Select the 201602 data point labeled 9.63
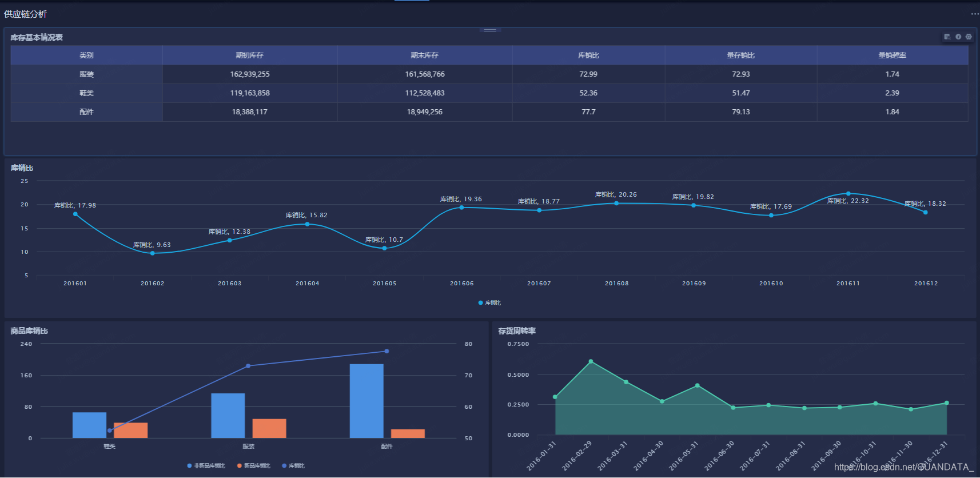980x478 pixels. coord(152,253)
